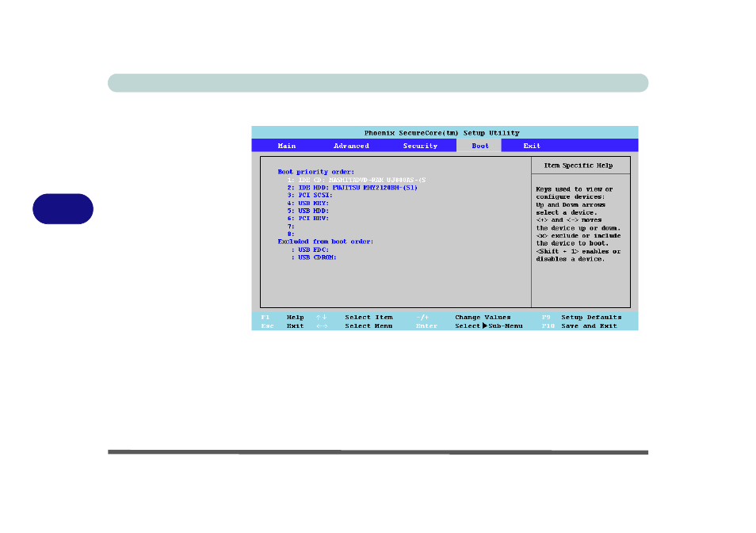The image size is (756, 533).
Task: Click F1 Help in the footer
Action: tap(283, 317)
